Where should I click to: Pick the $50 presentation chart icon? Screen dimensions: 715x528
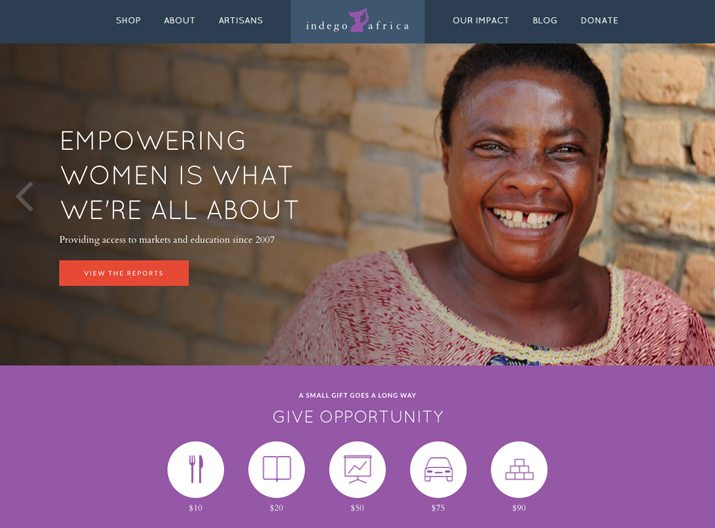coord(358,469)
